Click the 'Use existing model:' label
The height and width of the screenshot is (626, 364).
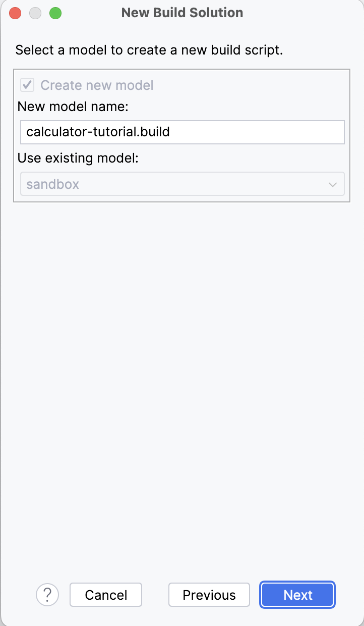tap(78, 158)
